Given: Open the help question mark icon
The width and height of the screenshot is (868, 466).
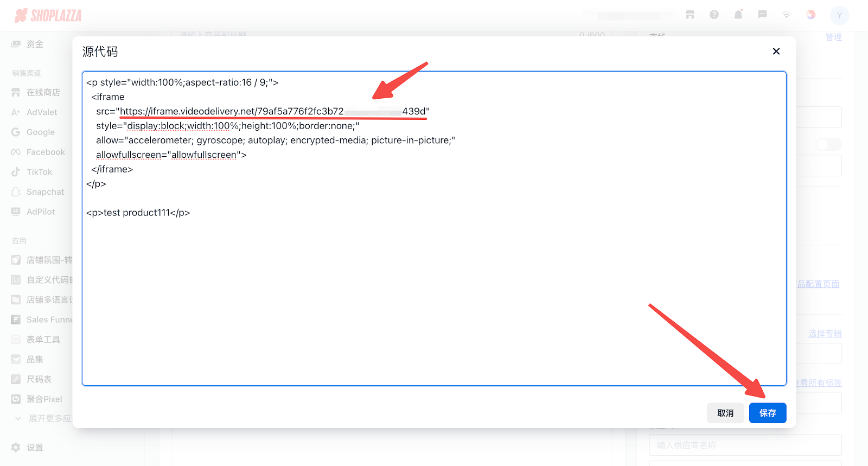Looking at the screenshot, I should [714, 15].
